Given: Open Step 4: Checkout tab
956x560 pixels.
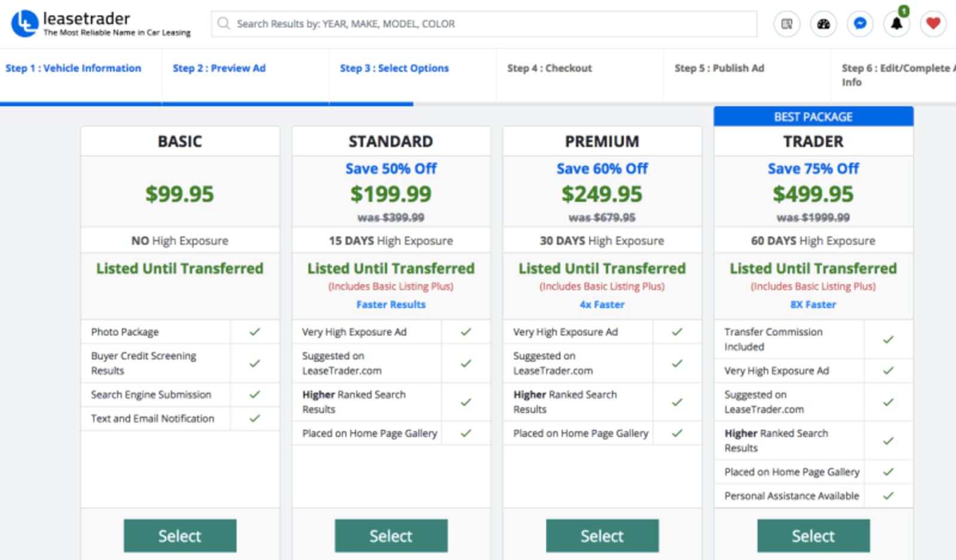Looking at the screenshot, I should [550, 68].
